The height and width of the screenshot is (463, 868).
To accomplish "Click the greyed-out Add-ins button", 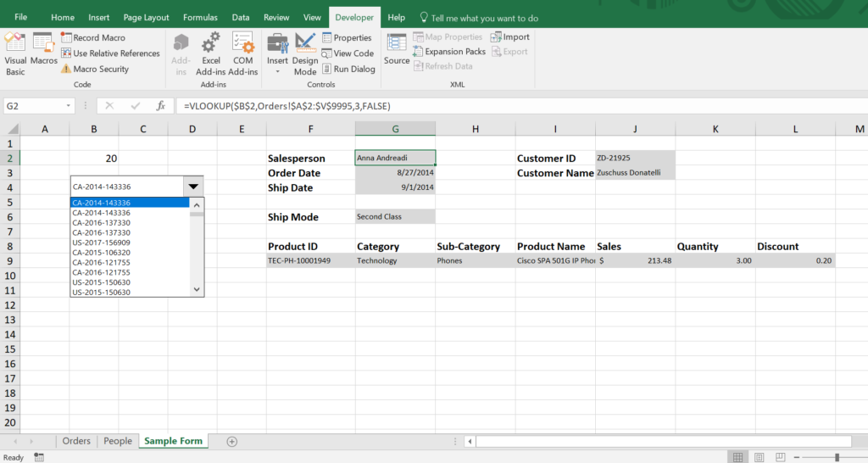I will tap(181, 54).
